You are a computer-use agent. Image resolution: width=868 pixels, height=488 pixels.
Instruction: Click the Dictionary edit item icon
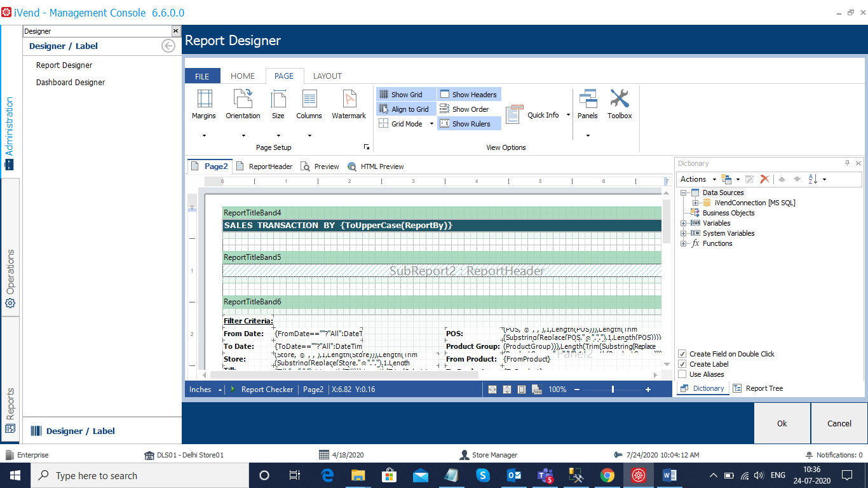[x=750, y=179]
